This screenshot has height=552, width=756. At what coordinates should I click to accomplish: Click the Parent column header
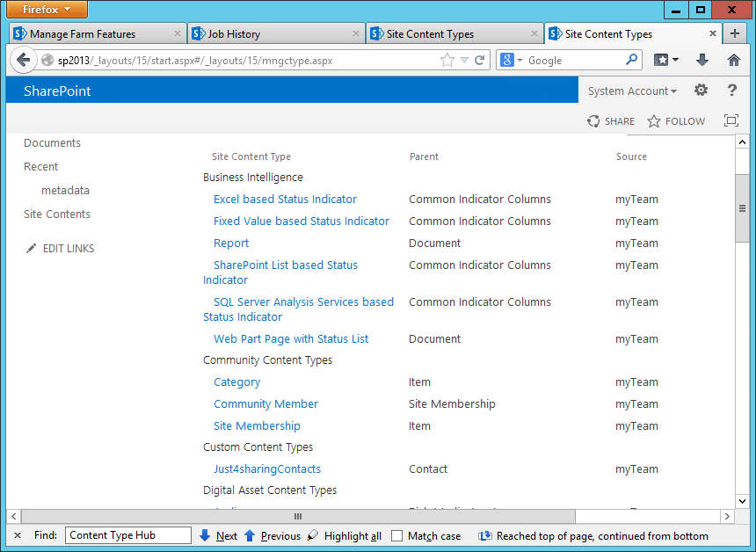click(424, 156)
